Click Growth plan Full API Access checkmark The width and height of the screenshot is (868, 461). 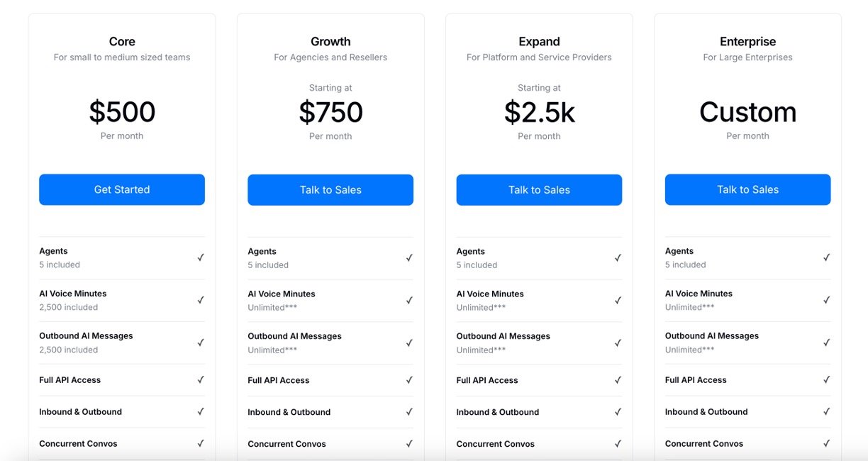(x=409, y=380)
